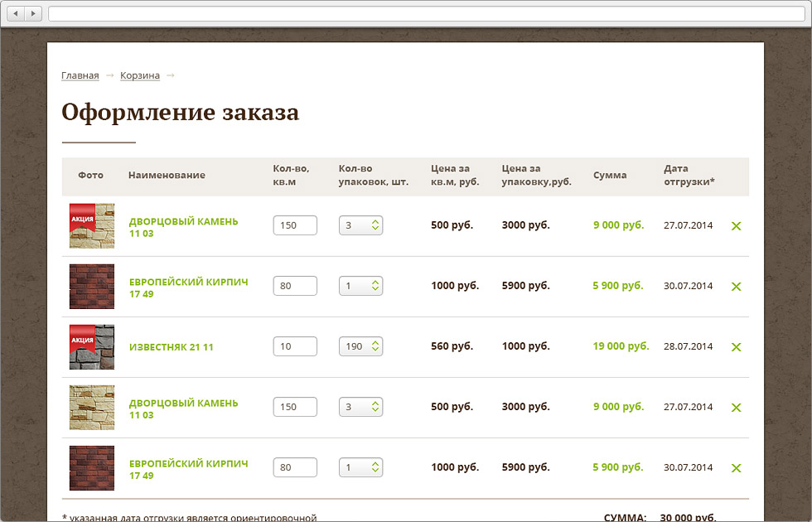812x522 pixels.
Task: Click the 30 000 руб. total value
Action: coord(689,517)
